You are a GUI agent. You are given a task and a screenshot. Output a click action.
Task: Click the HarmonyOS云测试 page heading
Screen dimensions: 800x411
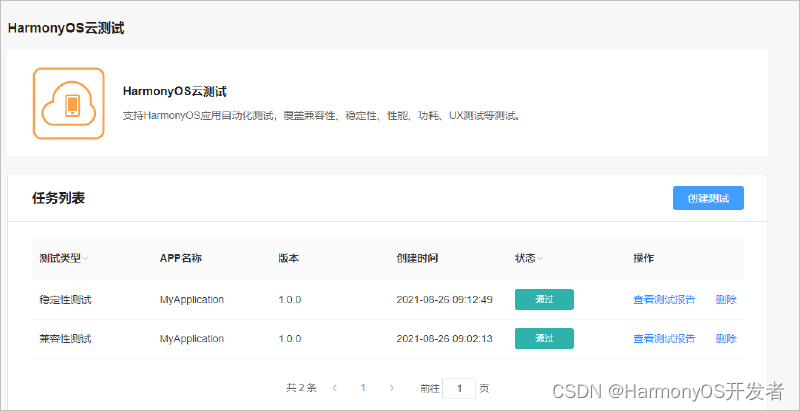click(66, 29)
